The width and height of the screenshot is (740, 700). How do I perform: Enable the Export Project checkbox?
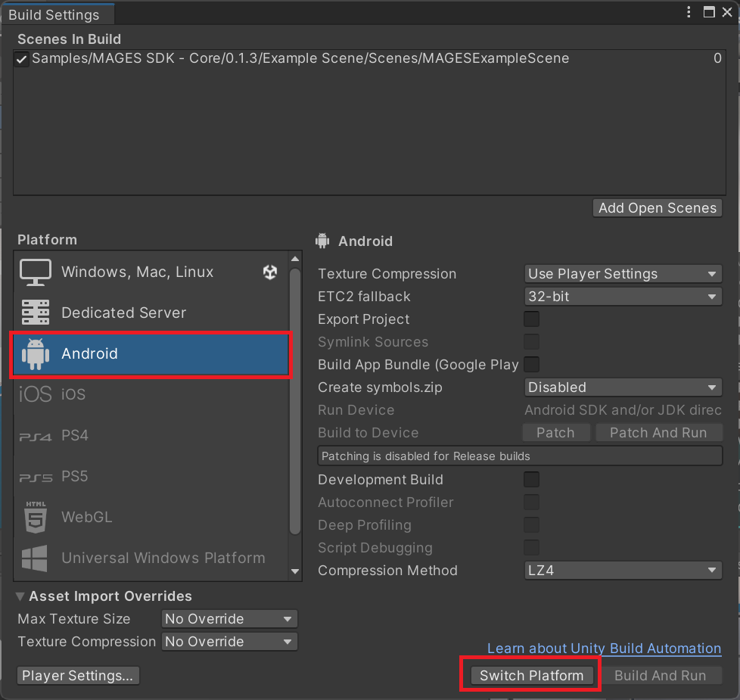pos(531,319)
